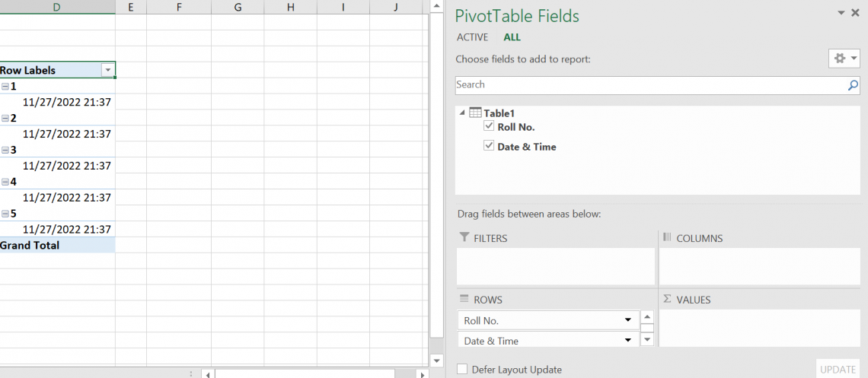Collapse the Table1 tree node
The image size is (868, 378).
tap(462, 113)
